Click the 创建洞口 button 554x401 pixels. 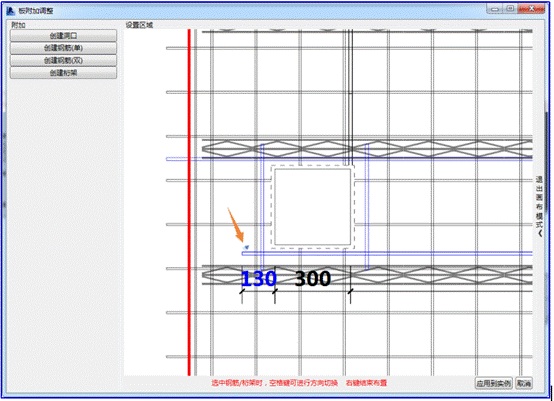pyautogui.click(x=63, y=36)
